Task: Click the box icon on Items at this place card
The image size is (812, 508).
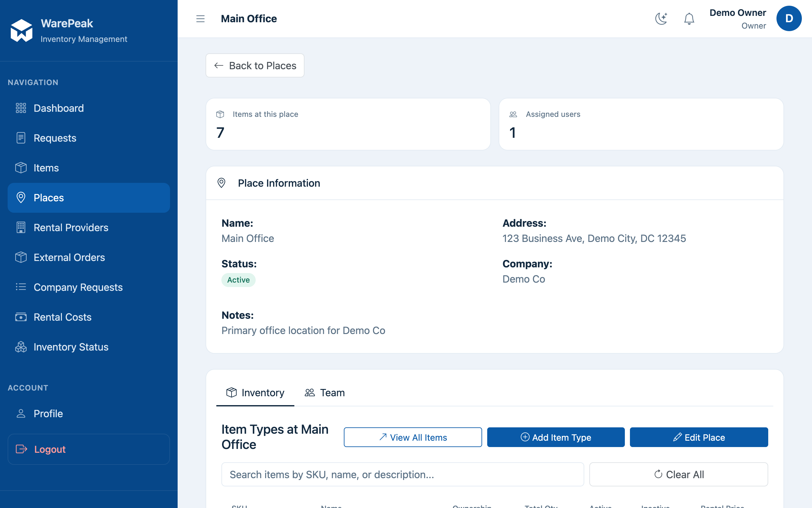Action: [x=220, y=114]
